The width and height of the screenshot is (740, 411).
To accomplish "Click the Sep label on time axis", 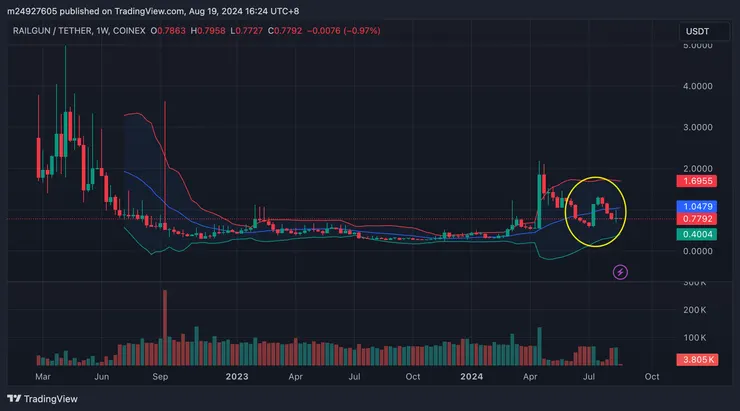I will [x=160, y=377].
